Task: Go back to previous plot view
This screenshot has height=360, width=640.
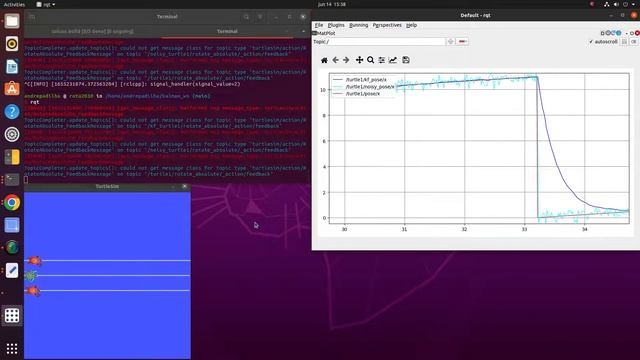Action: 336,60
